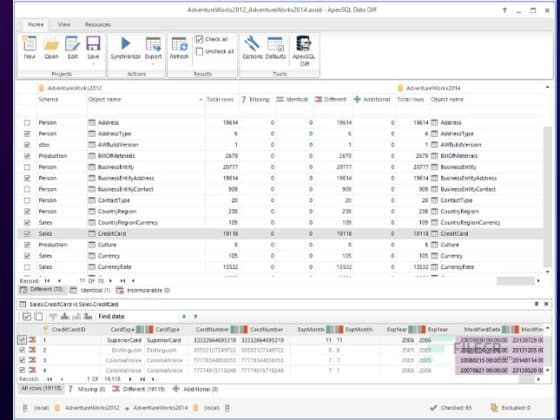Show All rows tab
The height and width of the screenshot is (420, 560).
[x=41, y=388]
